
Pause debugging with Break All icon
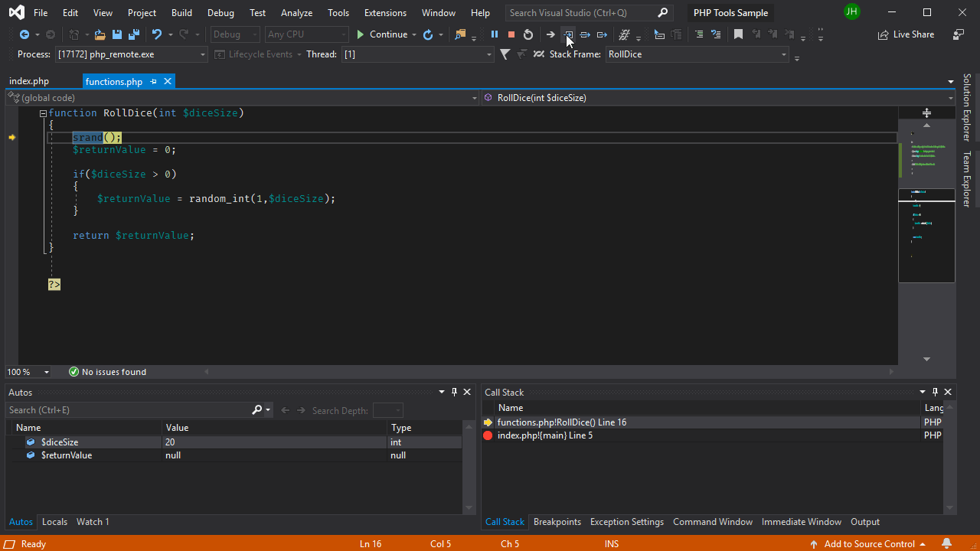coord(495,34)
